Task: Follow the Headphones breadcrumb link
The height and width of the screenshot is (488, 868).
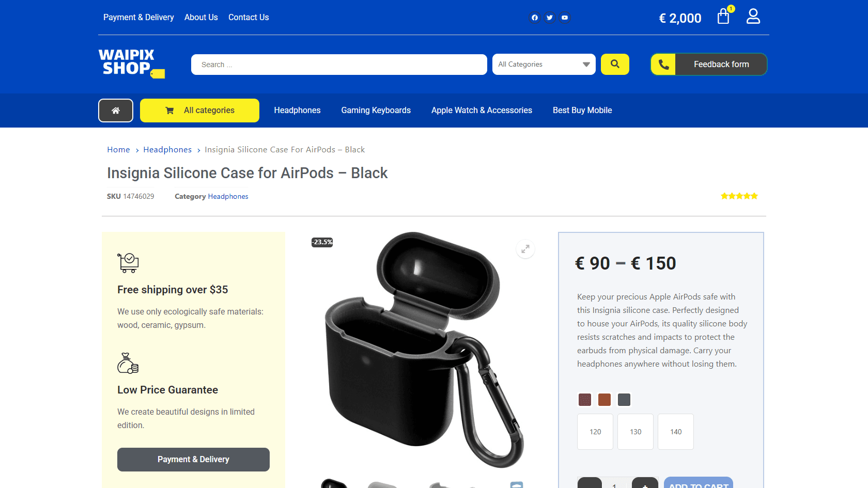Action: click(x=167, y=150)
